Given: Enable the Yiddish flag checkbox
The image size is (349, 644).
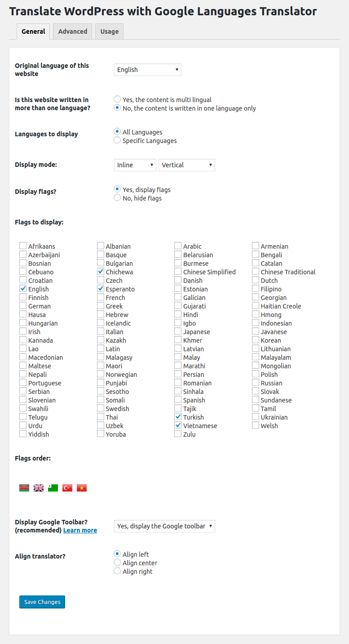Looking at the screenshot, I should 23,434.
